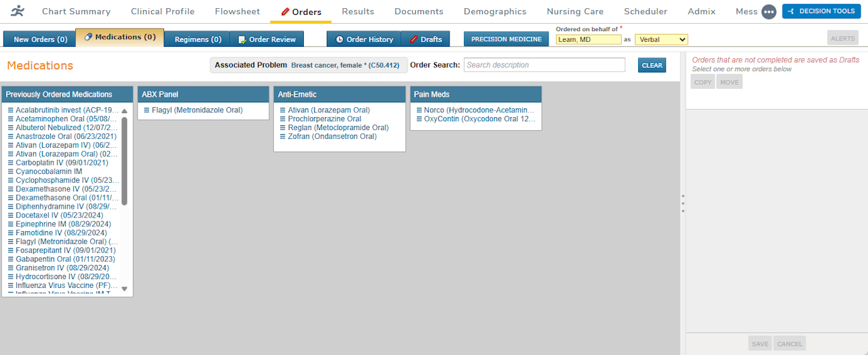Click list icon beside Flagyl in ABX Panel
The image size is (868, 355).
click(146, 110)
